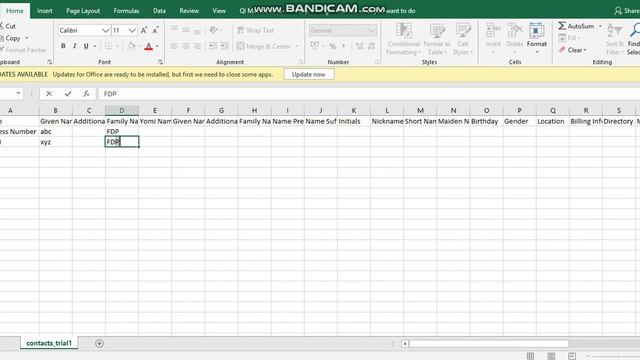Click the Merge & Center button
The width and height of the screenshot is (640, 360).
tap(264, 46)
